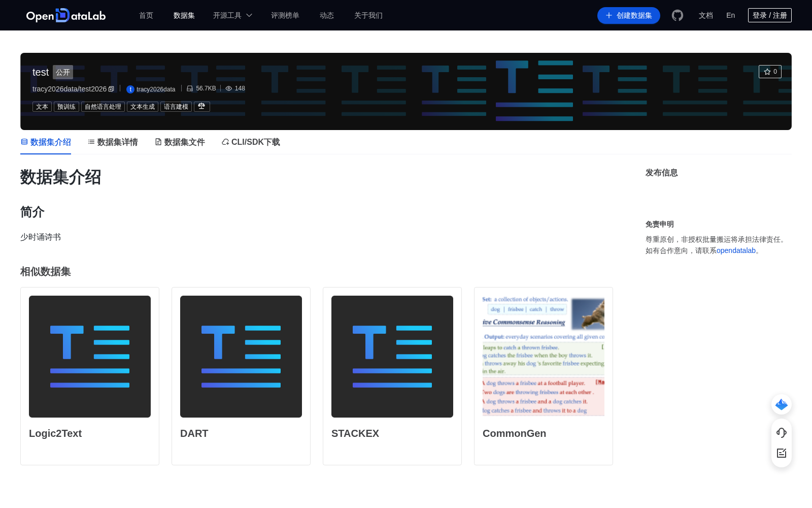Open the tracy2026data username link
Screen dimensions: 812x508
coord(156,89)
